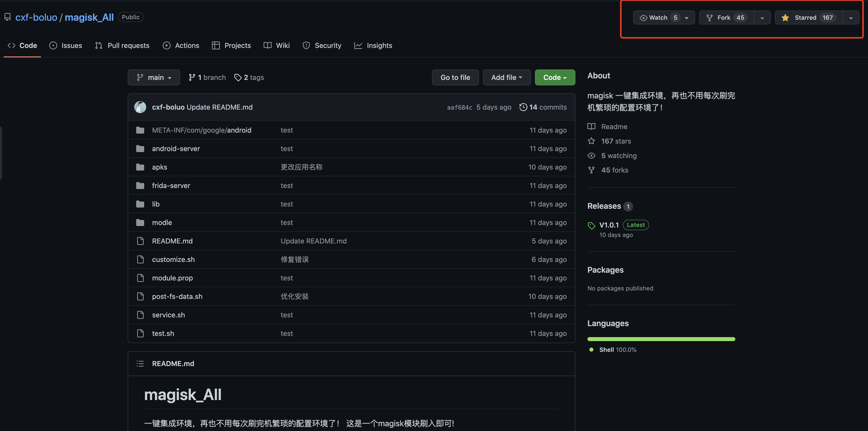View the 1 branch link
Viewport: 868px width, 431px height.
(207, 77)
